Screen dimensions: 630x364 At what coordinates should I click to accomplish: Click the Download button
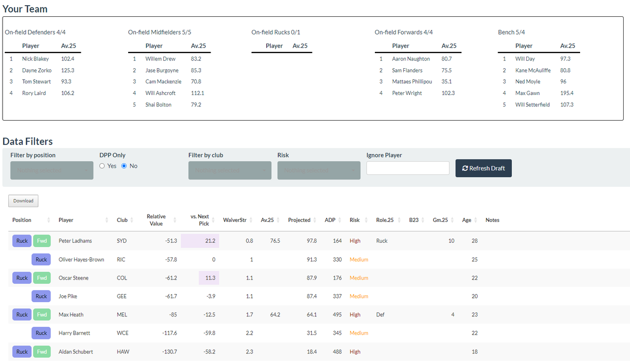(x=23, y=201)
